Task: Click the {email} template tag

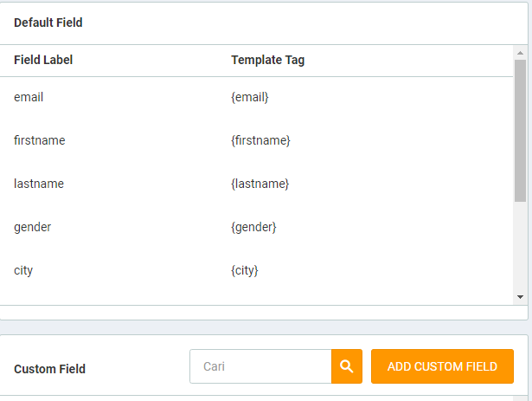Action: [250, 97]
